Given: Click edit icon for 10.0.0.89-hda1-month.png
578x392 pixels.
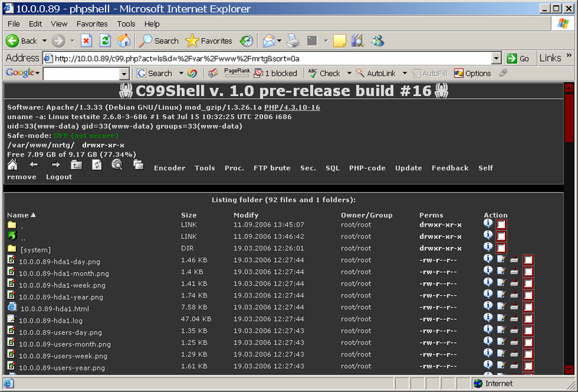Looking at the screenshot, I should pos(501,271).
